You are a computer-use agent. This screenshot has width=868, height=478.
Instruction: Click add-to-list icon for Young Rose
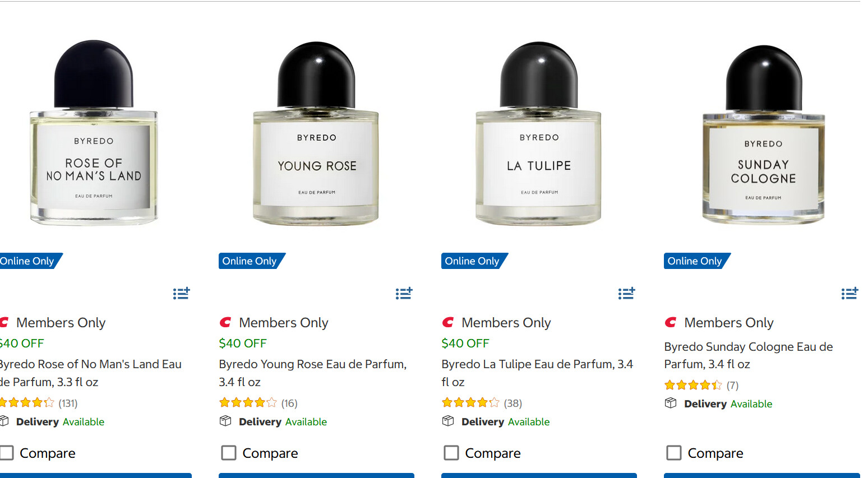pyautogui.click(x=404, y=293)
